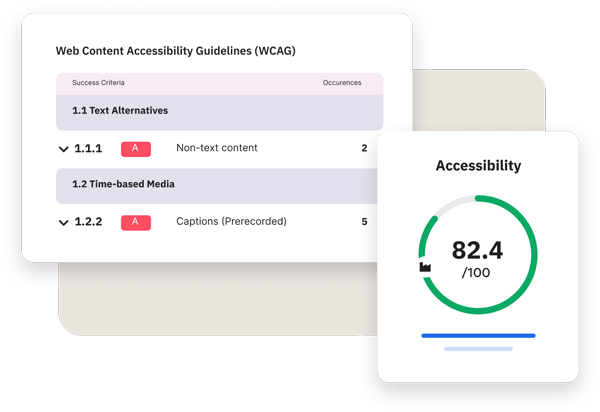Expand the 1.1.1 row chevron

[x=64, y=150]
